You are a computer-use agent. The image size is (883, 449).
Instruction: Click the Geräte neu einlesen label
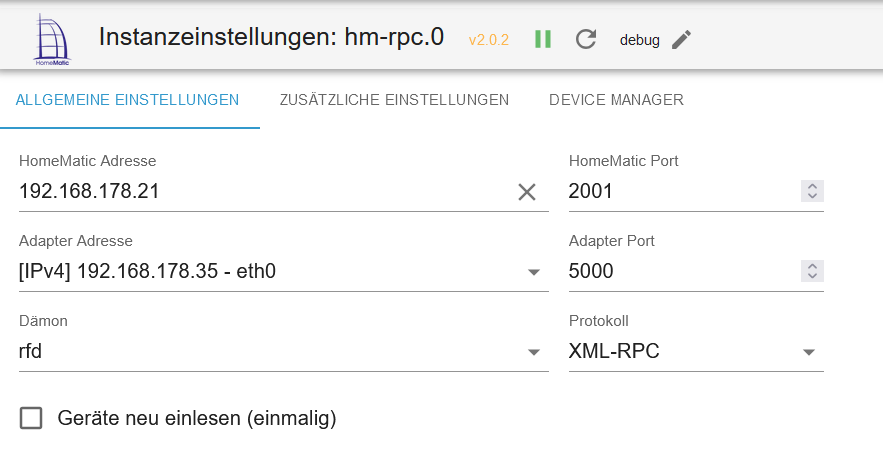(197, 418)
